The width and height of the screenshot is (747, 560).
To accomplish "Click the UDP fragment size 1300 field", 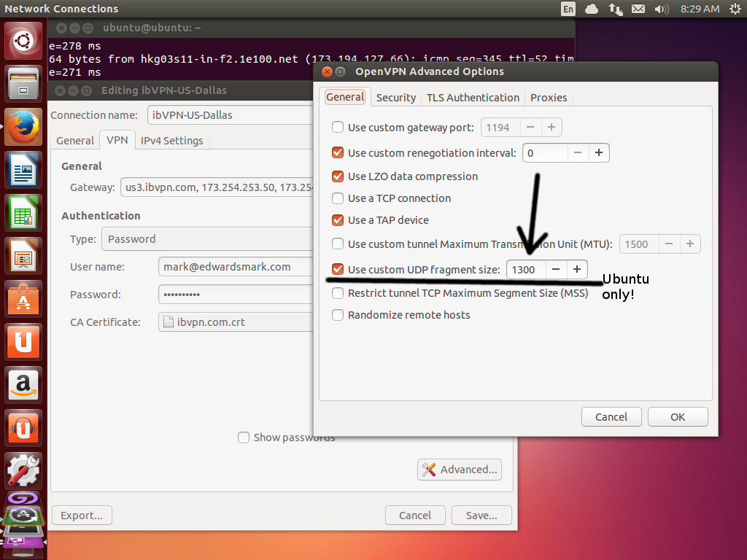I will [x=526, y=270].
